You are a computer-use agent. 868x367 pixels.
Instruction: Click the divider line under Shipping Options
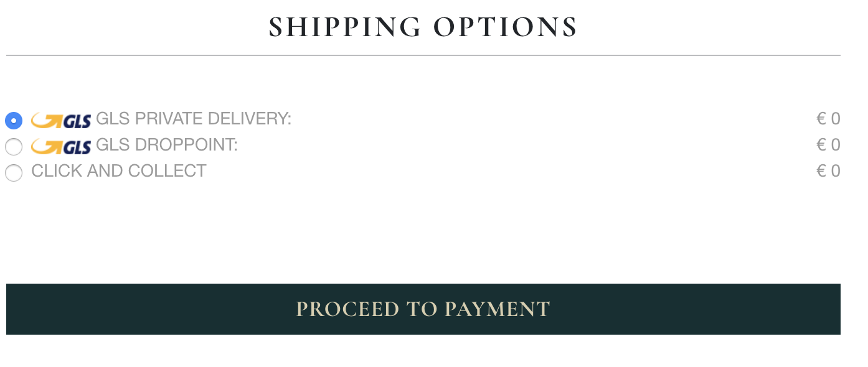point(423,55)
